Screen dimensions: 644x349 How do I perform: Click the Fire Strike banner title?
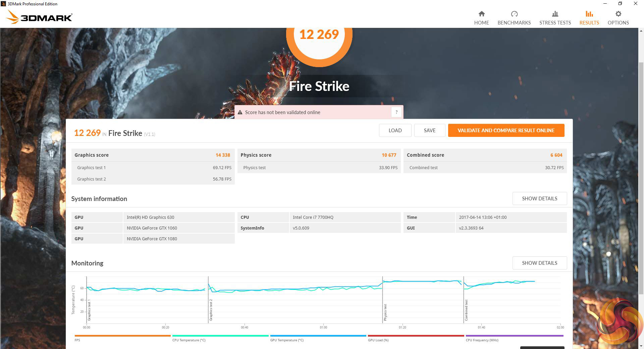point(319,86)
